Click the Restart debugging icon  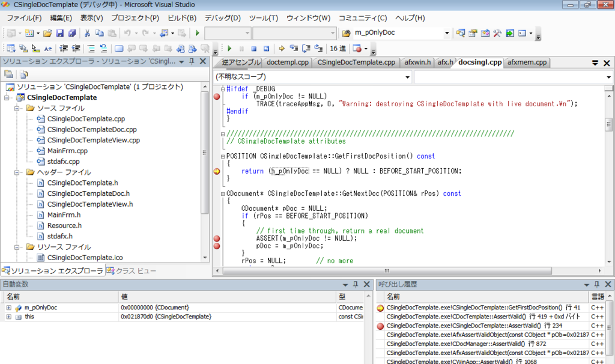coord(266,49)
